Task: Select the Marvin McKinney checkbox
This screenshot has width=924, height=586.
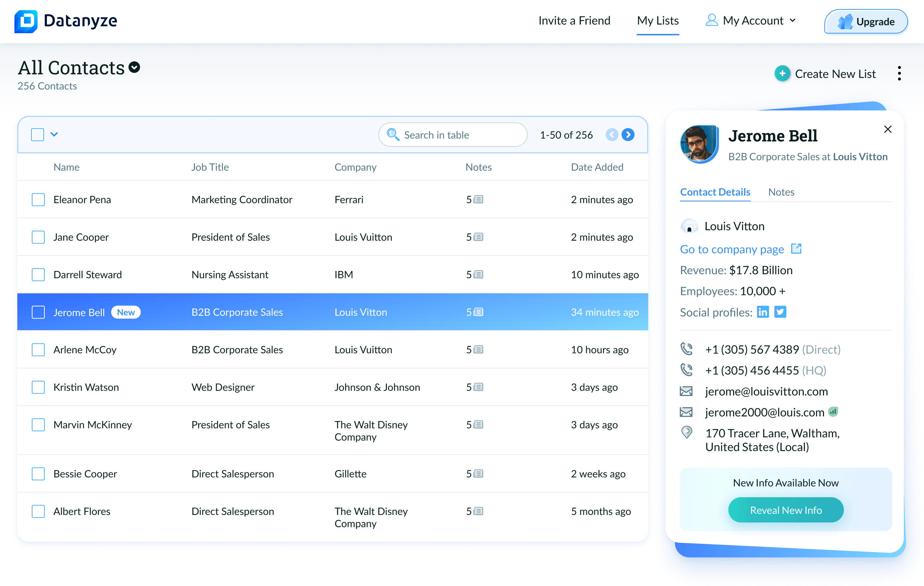Action: coord(38,425)
